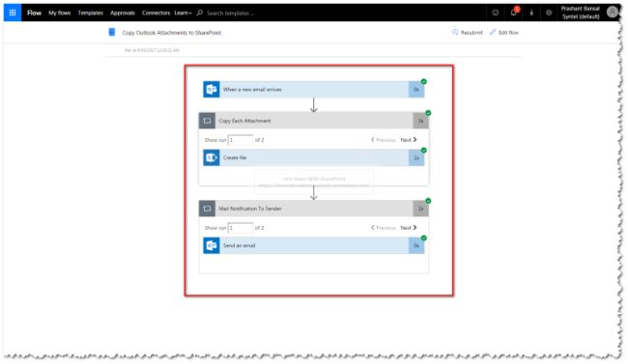This screenshot has height=364, width=628.
Task: Click the Outlook icon on new email trigger
Action: [x=211, y=89]
